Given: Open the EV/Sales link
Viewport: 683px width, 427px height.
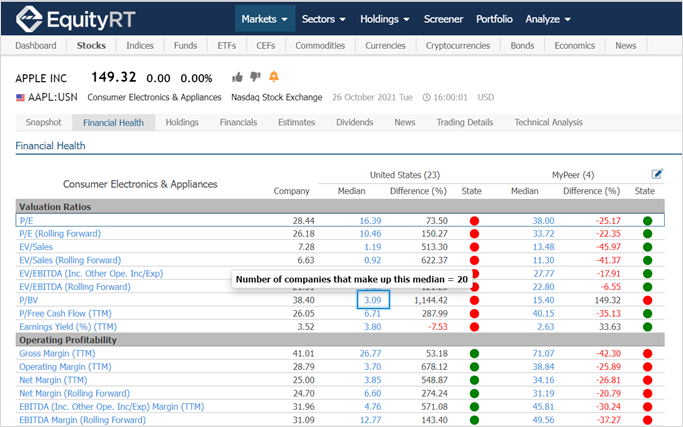Looking at the screenshot, I should coord(36,247).
